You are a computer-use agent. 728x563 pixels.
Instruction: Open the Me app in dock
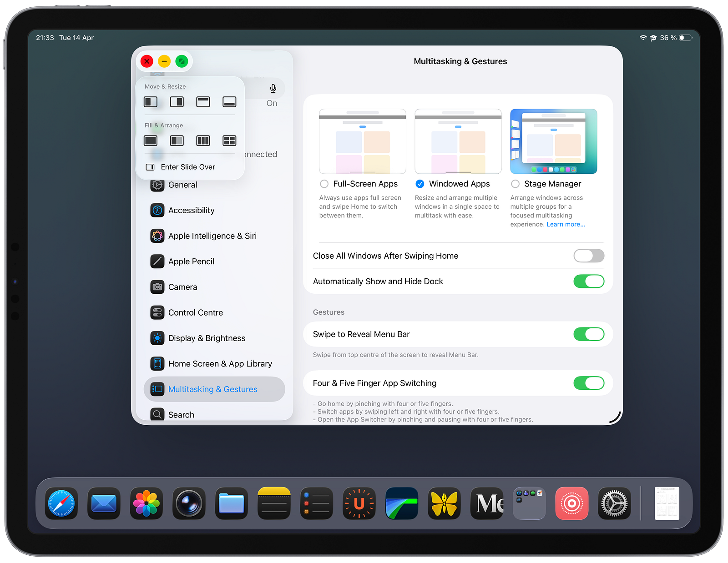tap(487, 503)
